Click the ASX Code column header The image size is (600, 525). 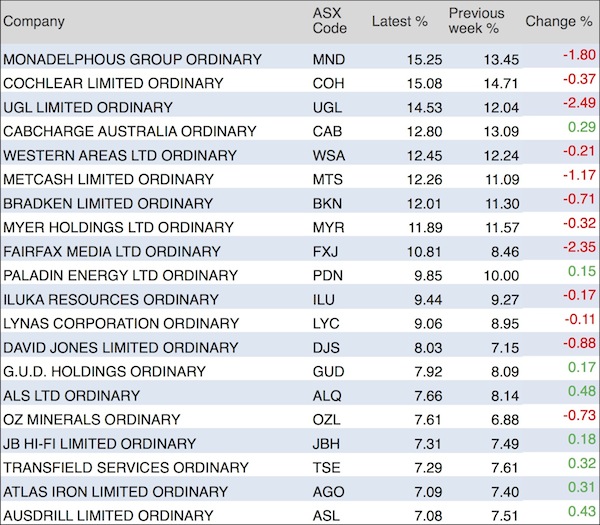tap(329, 21)
